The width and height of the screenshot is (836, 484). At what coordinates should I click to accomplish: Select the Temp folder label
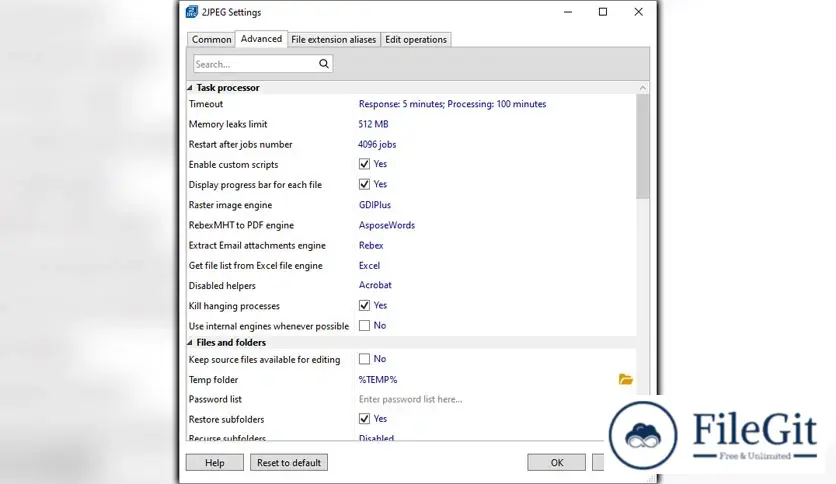tap(213, 380)
